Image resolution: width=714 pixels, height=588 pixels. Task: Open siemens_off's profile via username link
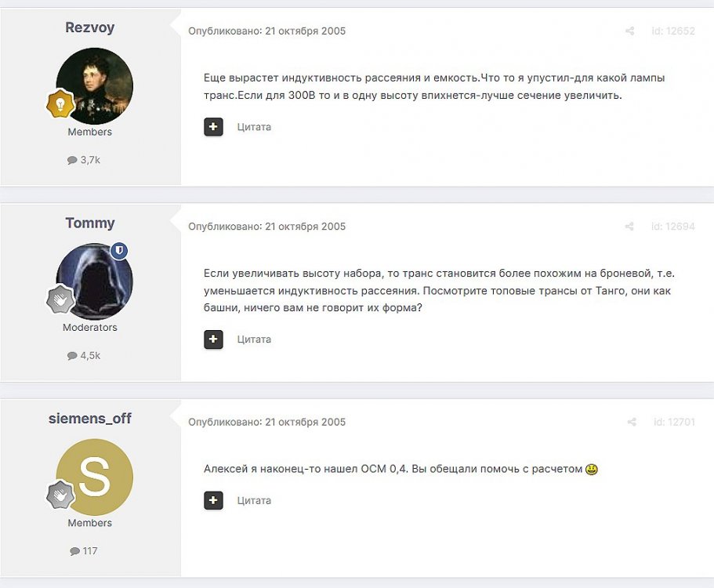(89, 419)
